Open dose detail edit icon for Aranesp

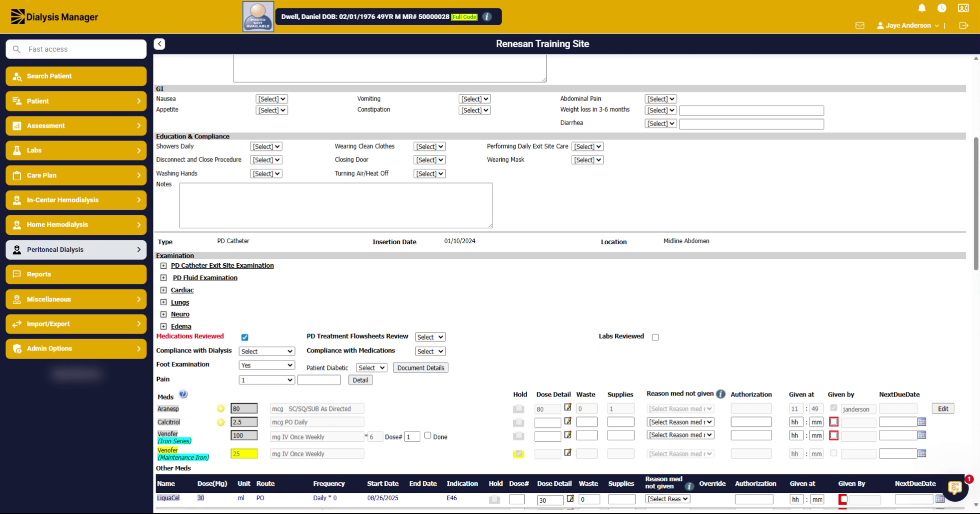(568, 407)
